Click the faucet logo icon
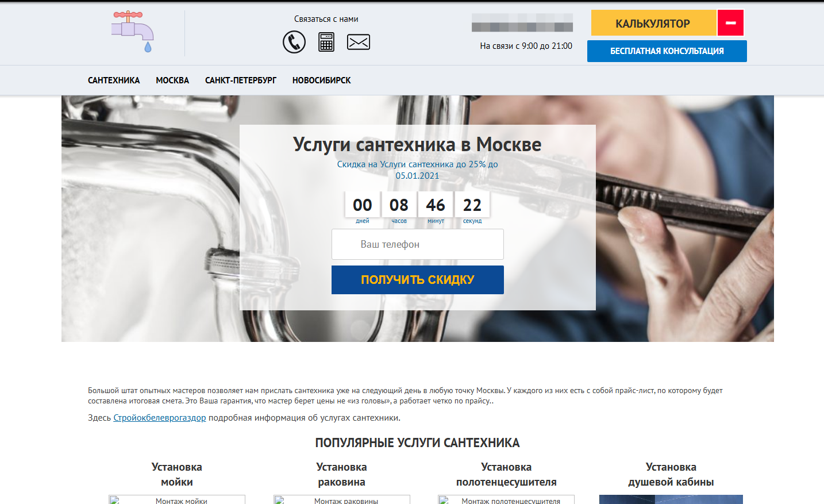The height and width of the screenshot is (504, 824). tap(133, 32)
